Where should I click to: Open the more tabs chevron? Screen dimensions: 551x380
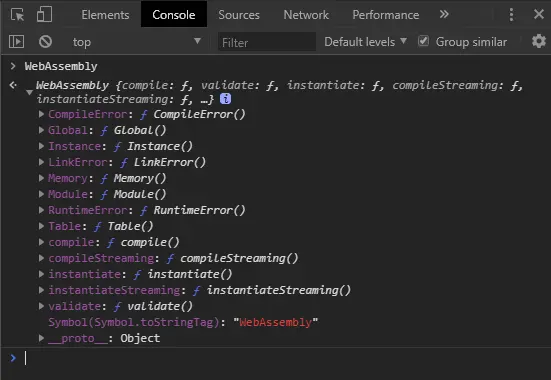444,14
